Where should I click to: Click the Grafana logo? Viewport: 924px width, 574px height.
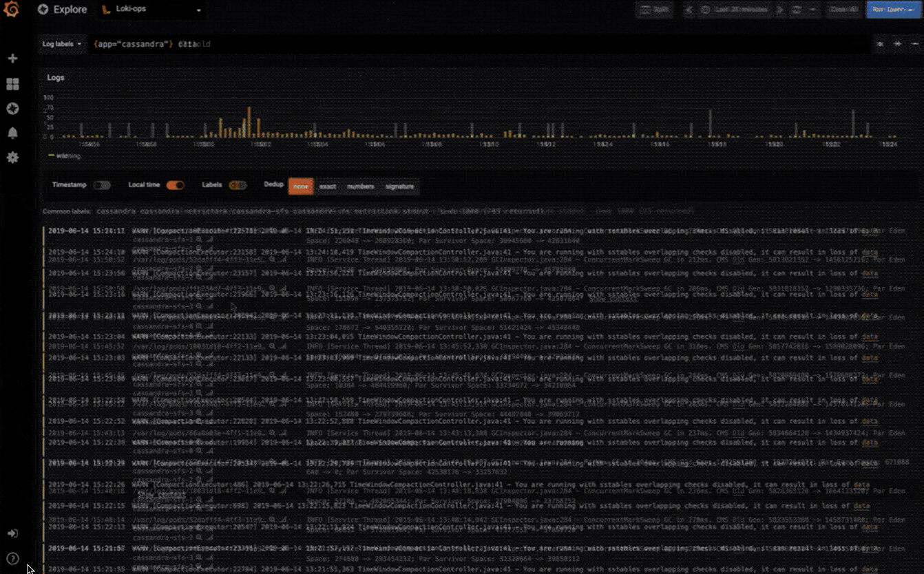pos(12,10)
